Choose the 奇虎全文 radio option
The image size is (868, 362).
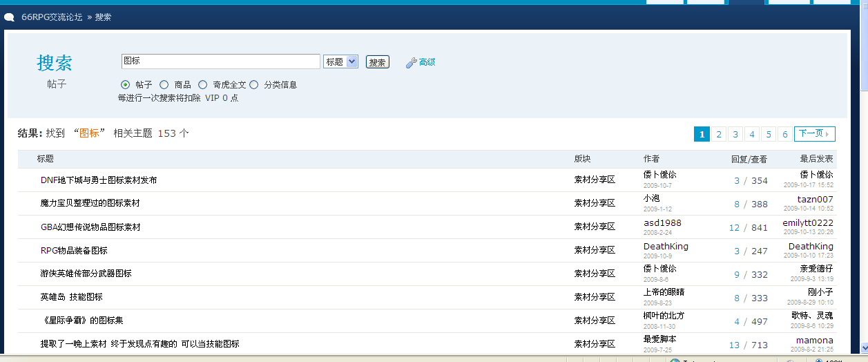[203, 84]
